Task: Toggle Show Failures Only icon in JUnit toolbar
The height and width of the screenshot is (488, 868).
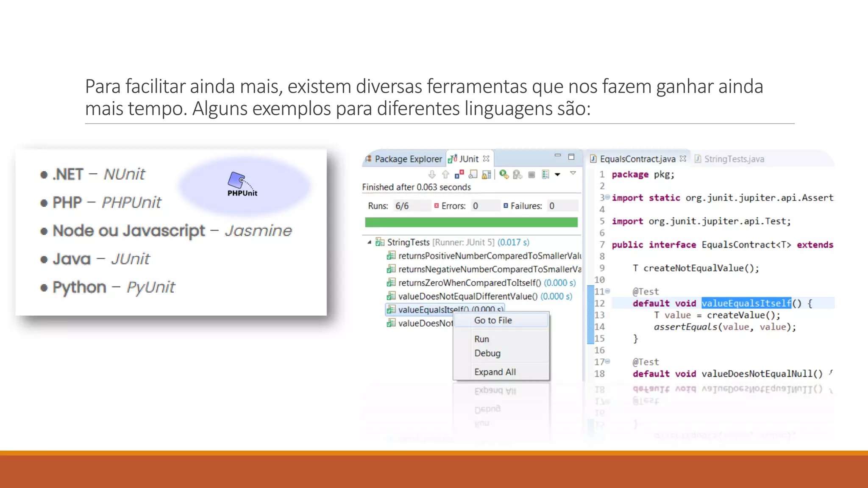Action: 459,175
